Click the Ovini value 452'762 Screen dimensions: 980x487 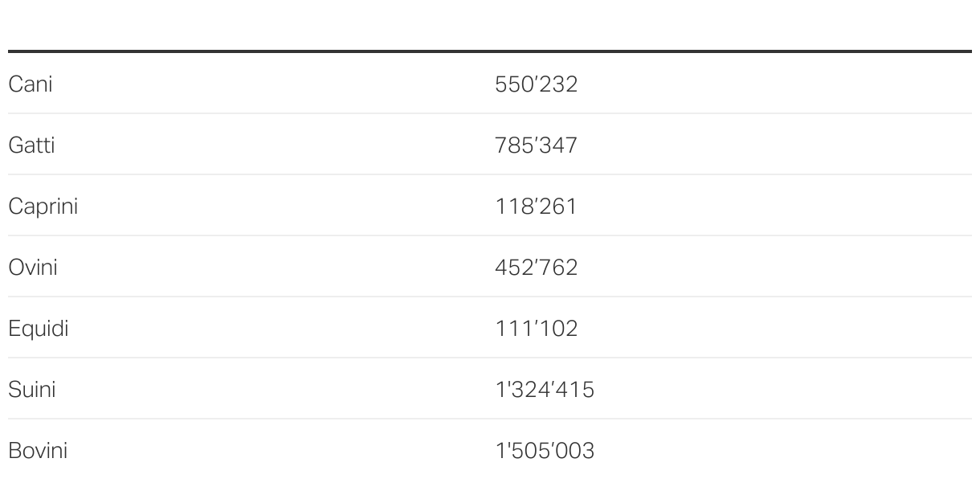[x=536, y=268]
